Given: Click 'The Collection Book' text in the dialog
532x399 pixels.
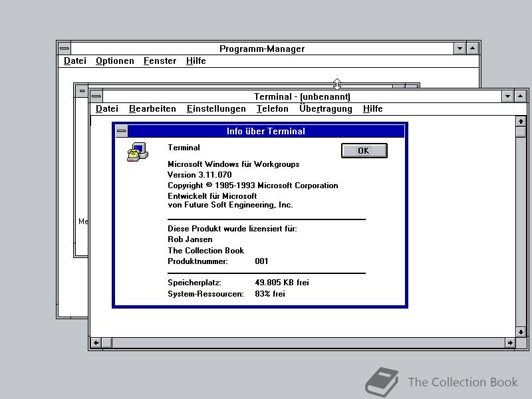Looking at the screenshot, I should tap(205, 251).
